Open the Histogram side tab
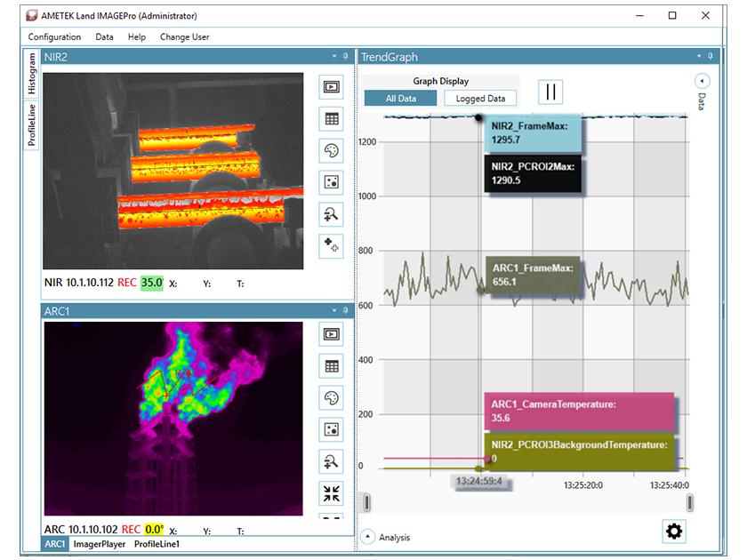The image size is (747, 560). pos(32,74)
